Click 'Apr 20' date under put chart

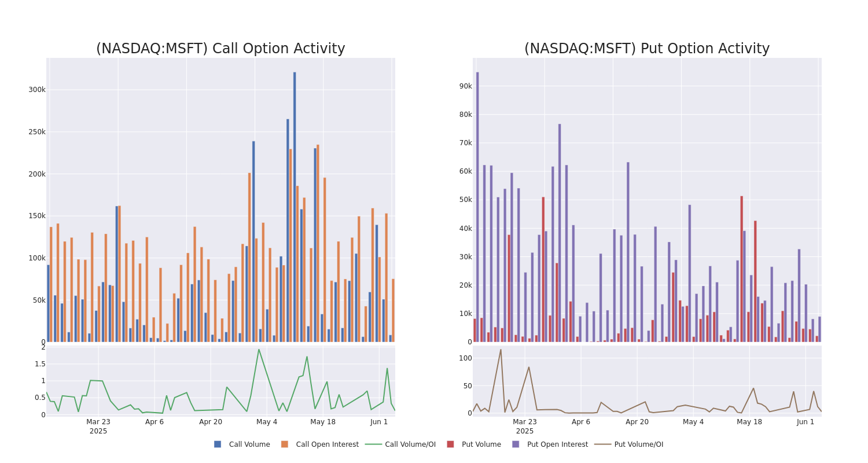(x=637, y=422)
